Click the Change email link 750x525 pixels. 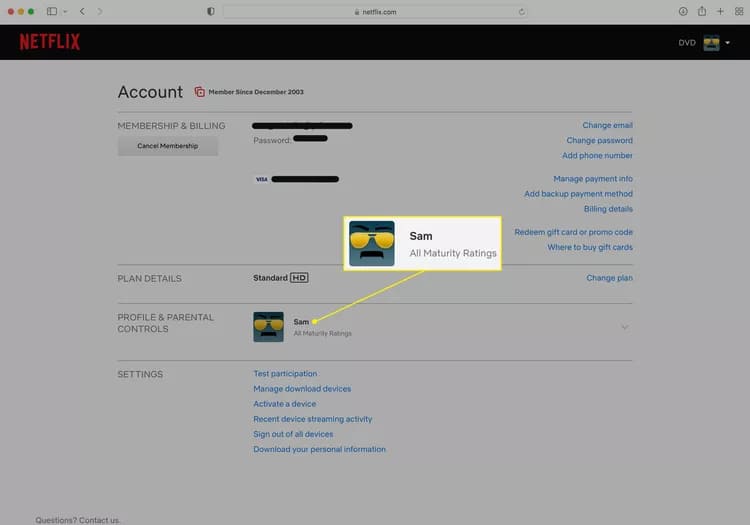607,126
